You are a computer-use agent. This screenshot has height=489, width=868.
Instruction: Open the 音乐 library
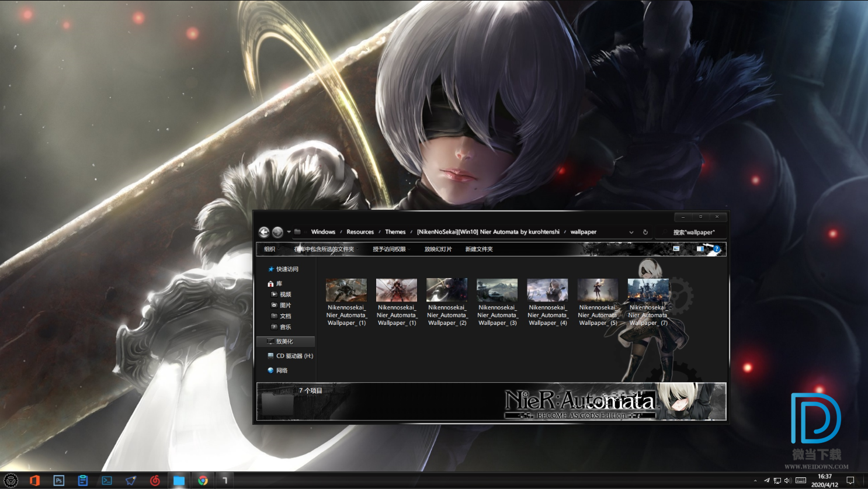pyautogui.click(x=281, y=327)
